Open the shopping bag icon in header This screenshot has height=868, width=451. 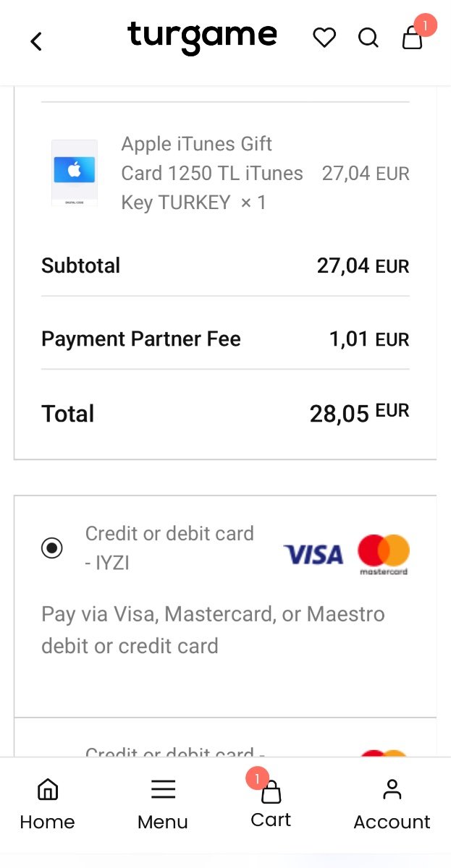click(412, 38)
